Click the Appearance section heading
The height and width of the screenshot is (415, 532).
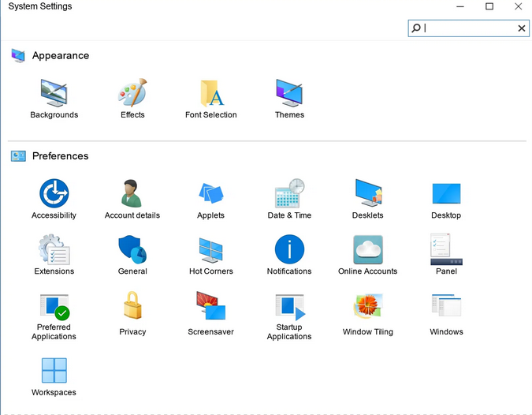coord(61,56)
